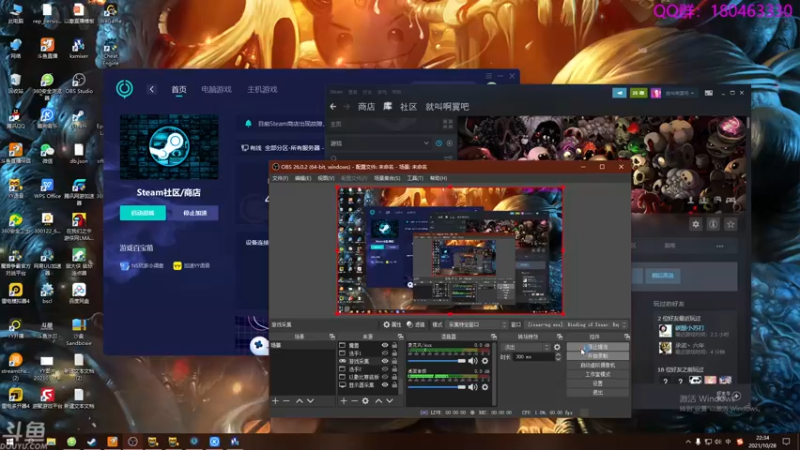Image resolution: width=800 pixels, height=450 pixels.
Task: Toggle lock on 显示器采集 source
Action: click(394, 385)
